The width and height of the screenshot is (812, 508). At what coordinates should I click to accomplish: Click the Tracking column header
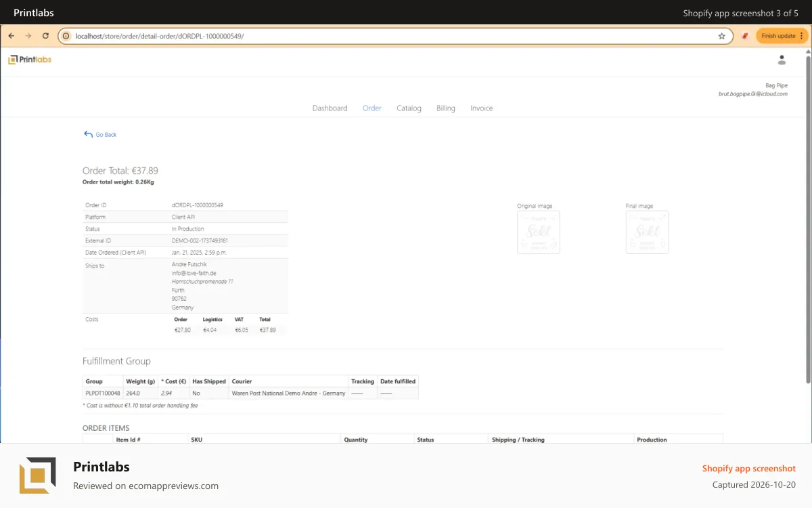[363, 381]
